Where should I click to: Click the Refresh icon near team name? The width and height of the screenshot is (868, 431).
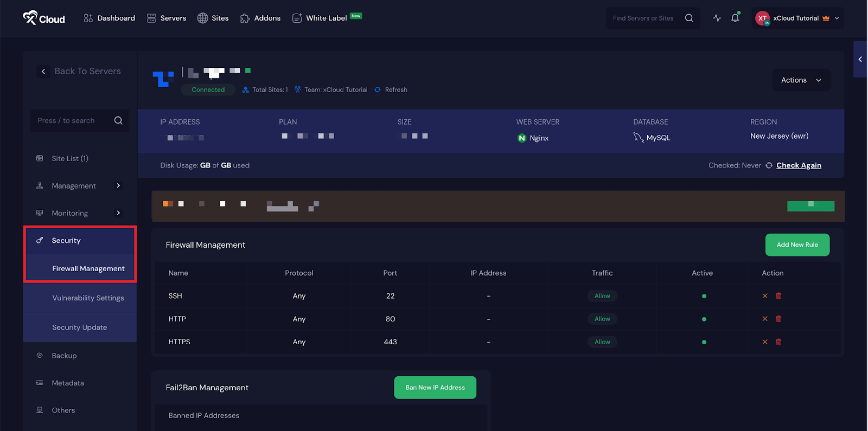[x=378, y=90]
